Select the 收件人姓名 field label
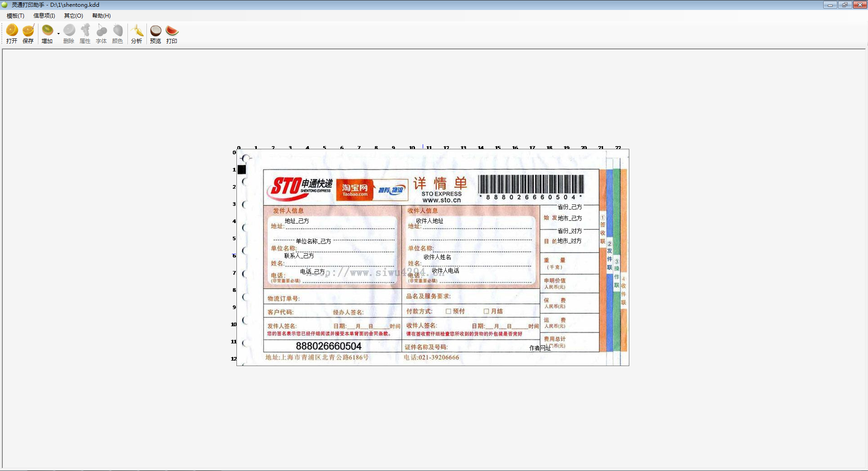 click(437, 257)
